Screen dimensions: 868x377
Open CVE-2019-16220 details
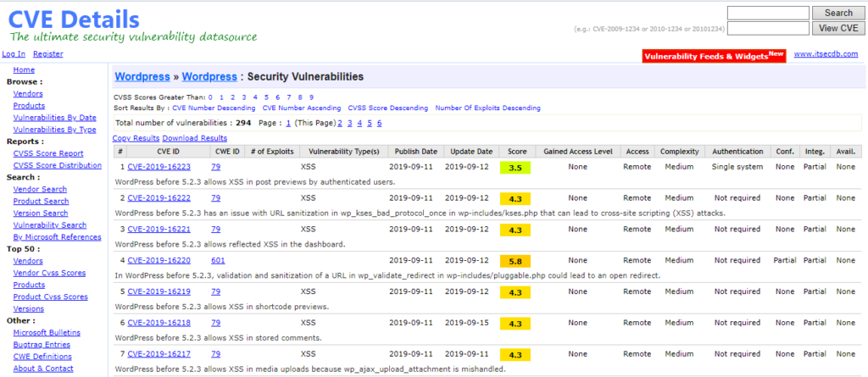(x=159, y=260)
